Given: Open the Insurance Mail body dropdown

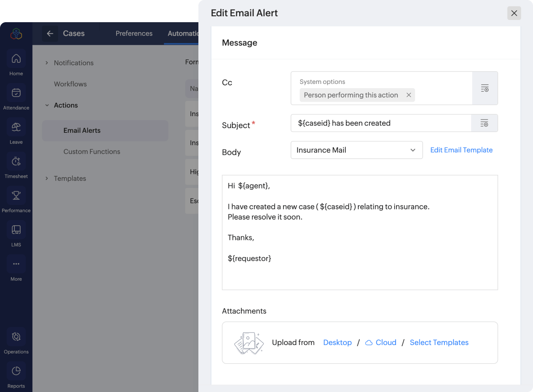Looking at the screenshot, I should click(x=356, y=150).
